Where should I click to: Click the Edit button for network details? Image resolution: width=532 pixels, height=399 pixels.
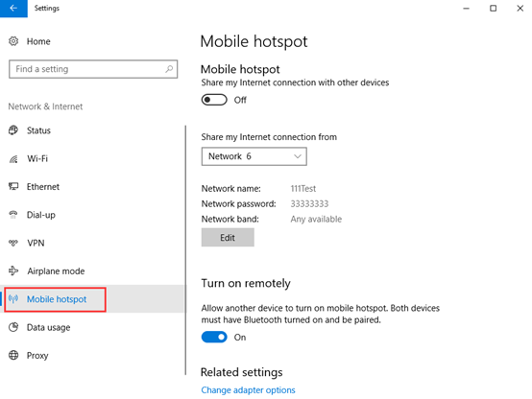coord(228,237)
